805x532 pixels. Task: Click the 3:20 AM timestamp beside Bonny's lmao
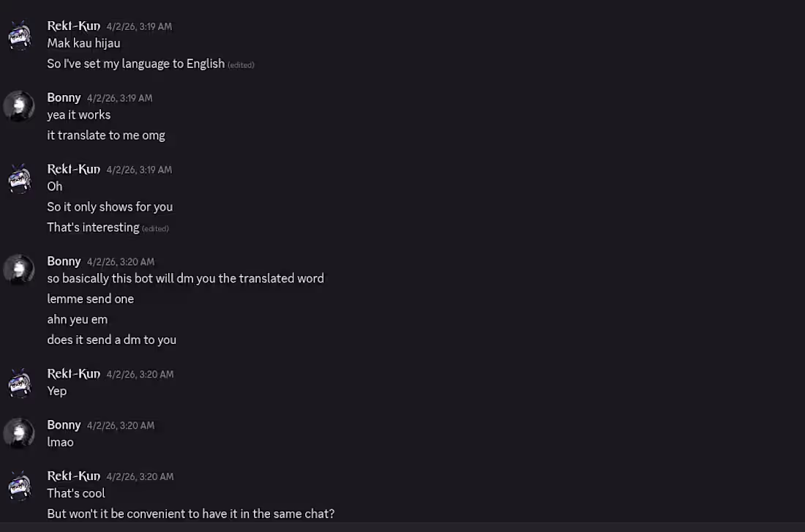(x=119, y=425)
